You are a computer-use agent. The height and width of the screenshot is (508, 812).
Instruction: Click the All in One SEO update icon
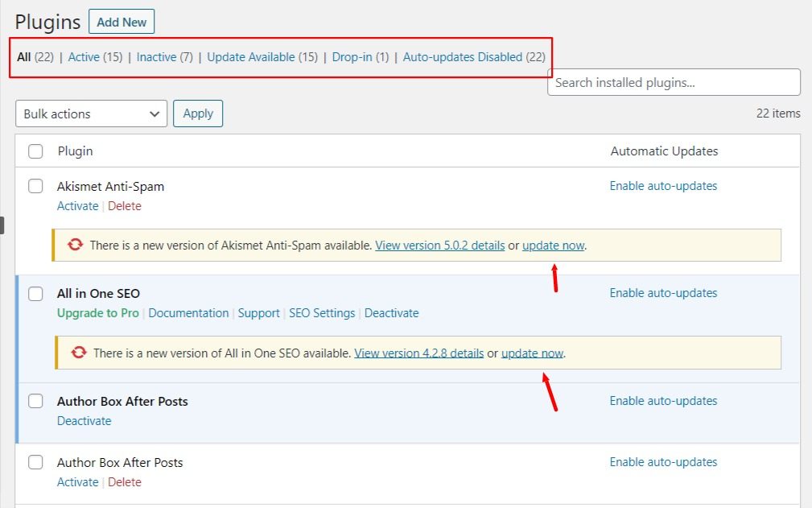(79, 352)
